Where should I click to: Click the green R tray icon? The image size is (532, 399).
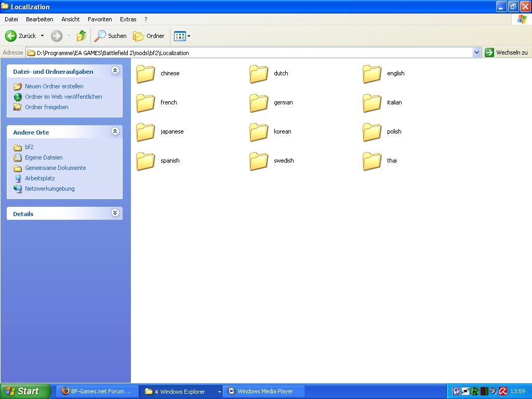coord(475,391)
